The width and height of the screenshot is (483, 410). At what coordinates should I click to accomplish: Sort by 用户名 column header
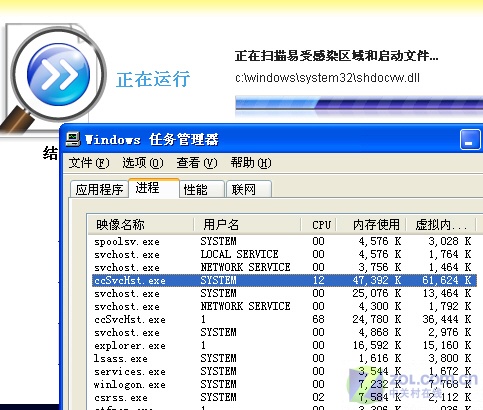247,225
